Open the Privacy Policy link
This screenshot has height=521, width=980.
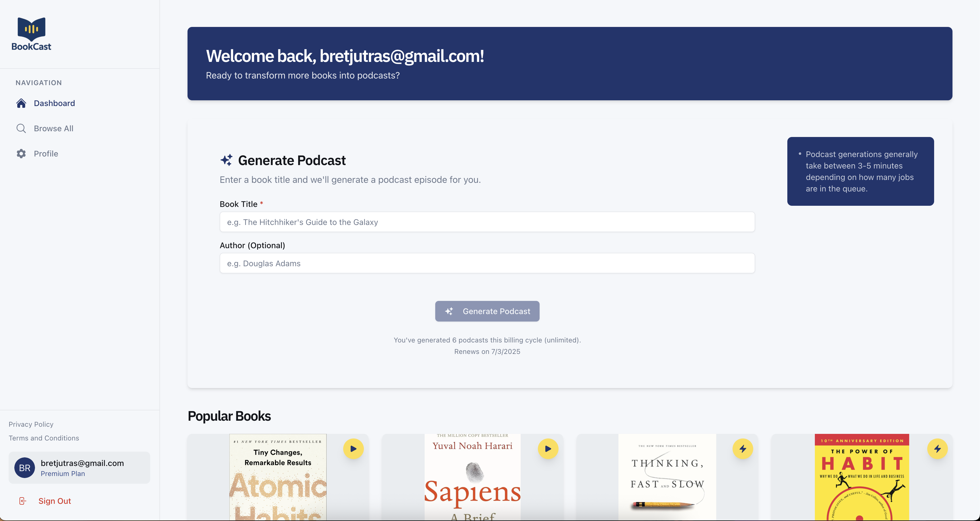pyautogui.click(x=31, y=424)
